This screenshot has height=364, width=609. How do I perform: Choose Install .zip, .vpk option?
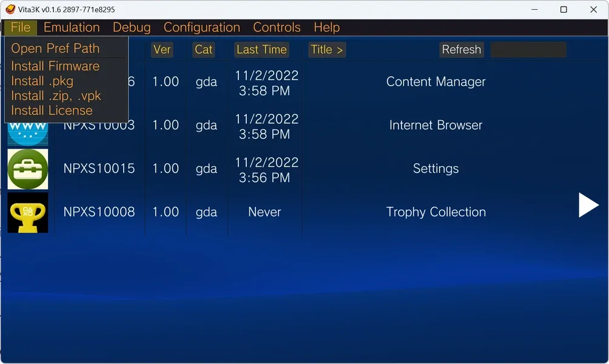[56, 96]
